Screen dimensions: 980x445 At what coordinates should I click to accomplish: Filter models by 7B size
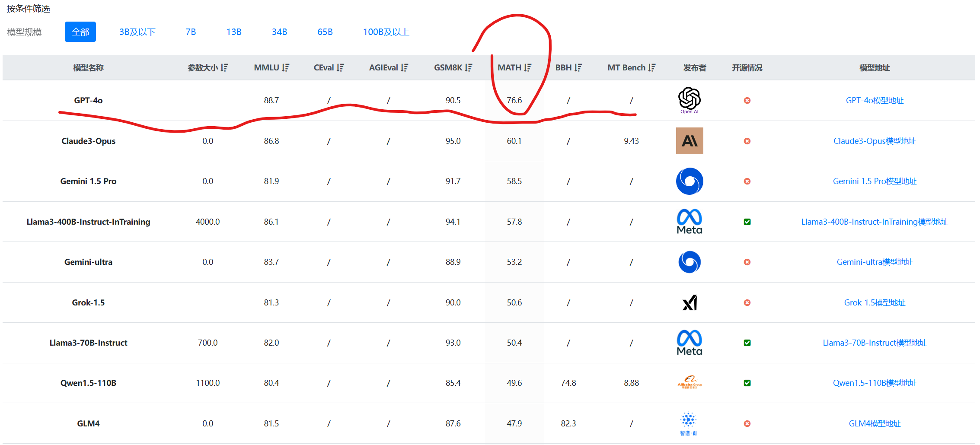click(x=191, y=32)
